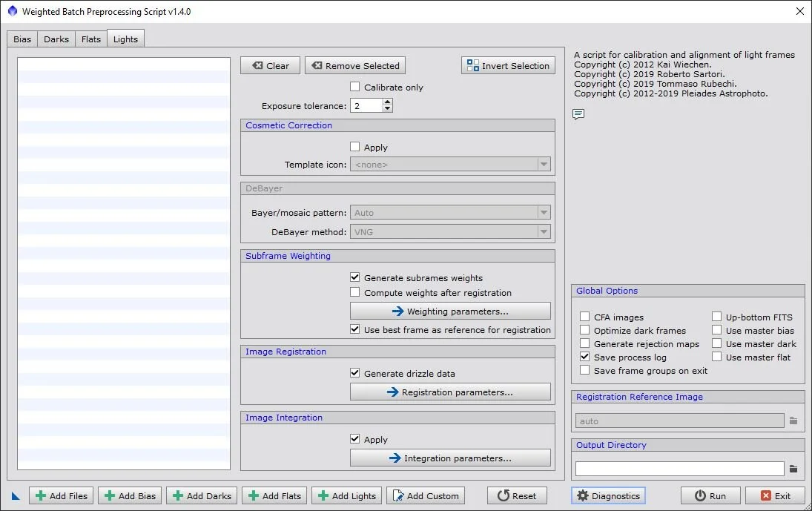The image size is (812, 511).
Task: Toggle Image Integration Apply checkbox
Action: tap(354, 439)
